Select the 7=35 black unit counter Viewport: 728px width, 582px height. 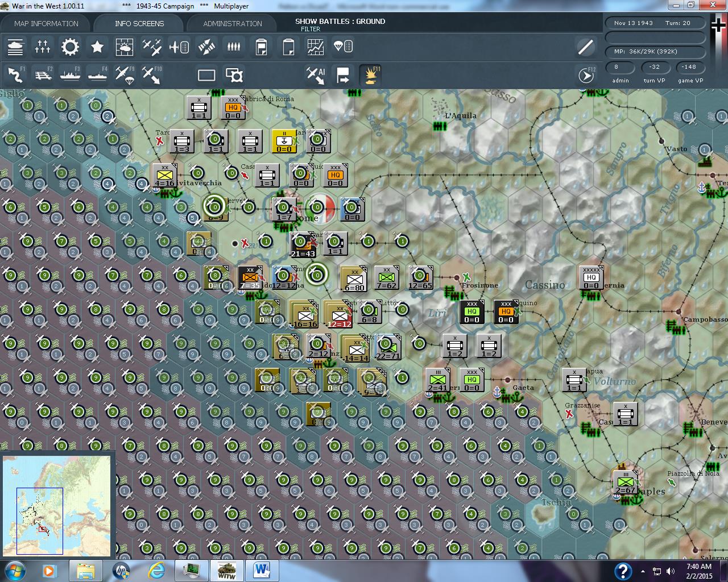tap(250, 278)
